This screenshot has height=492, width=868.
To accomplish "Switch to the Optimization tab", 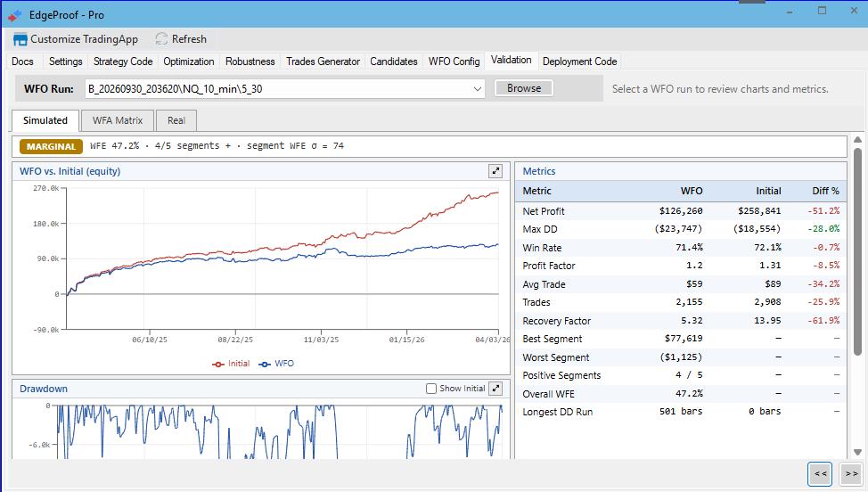I will click(x=189, y=61).
